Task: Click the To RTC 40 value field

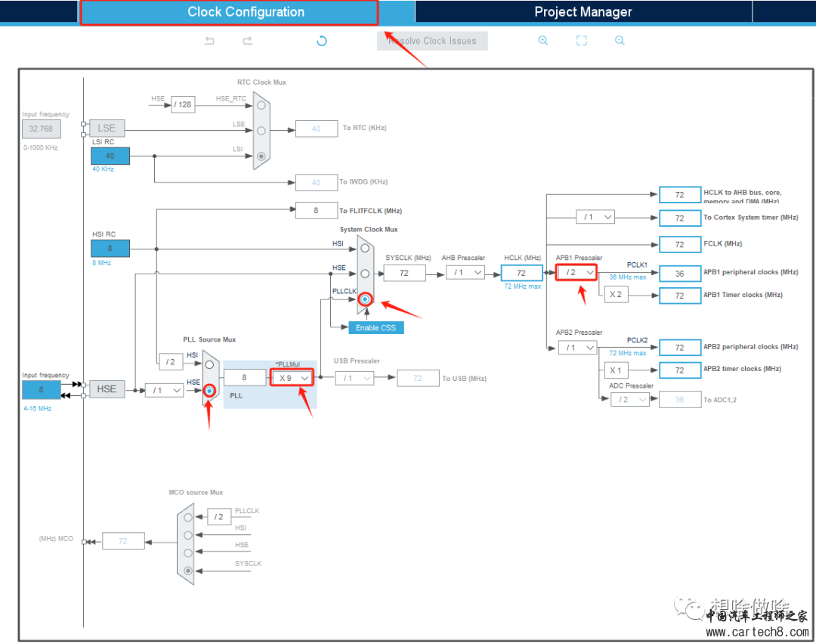Action: coord(316,128)
